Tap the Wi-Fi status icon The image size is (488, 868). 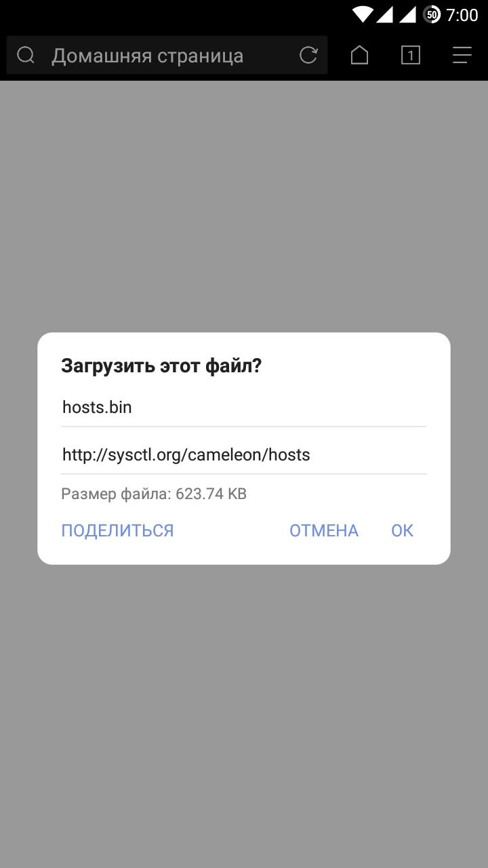pyautogui.click(x=363, y=14)
